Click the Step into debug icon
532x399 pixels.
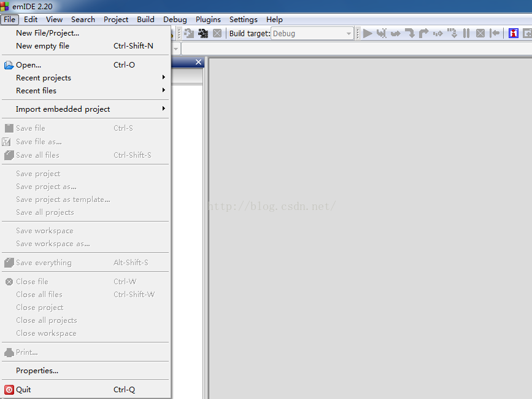click(x=410, y=33)
